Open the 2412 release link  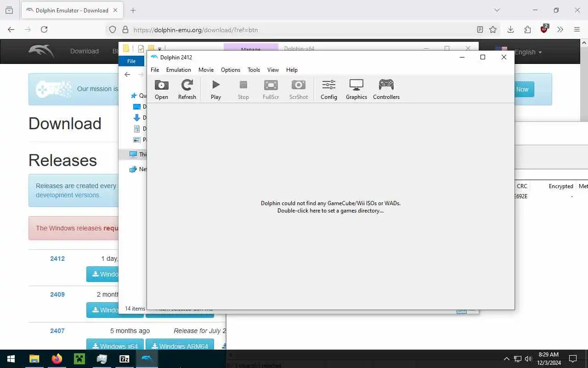click(57, 259)
